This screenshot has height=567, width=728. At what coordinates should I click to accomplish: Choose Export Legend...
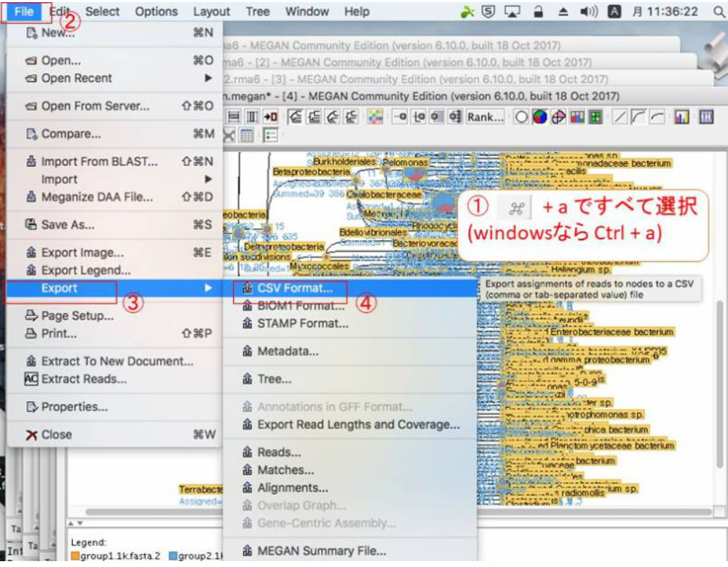(x=115, y=270)
